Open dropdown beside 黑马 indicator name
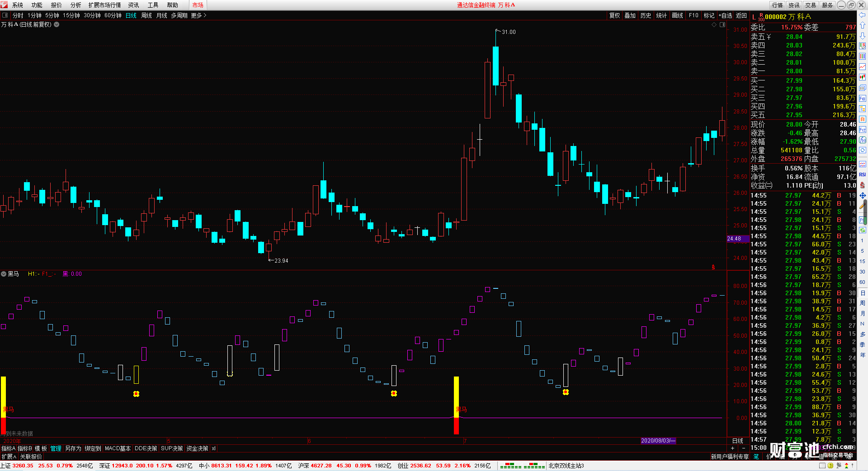This screenshot has width=868, height=471. click(x=4, y=274)
